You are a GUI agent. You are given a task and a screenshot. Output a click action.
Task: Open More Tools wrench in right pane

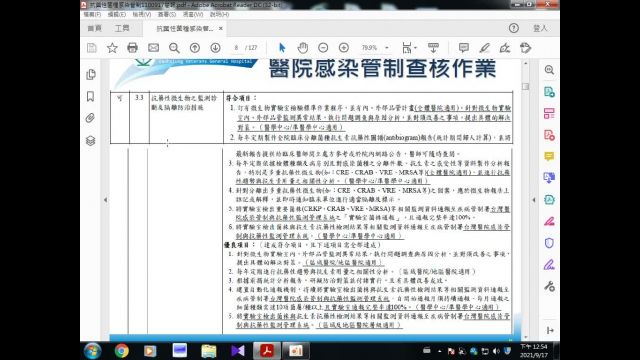point(549,287)
